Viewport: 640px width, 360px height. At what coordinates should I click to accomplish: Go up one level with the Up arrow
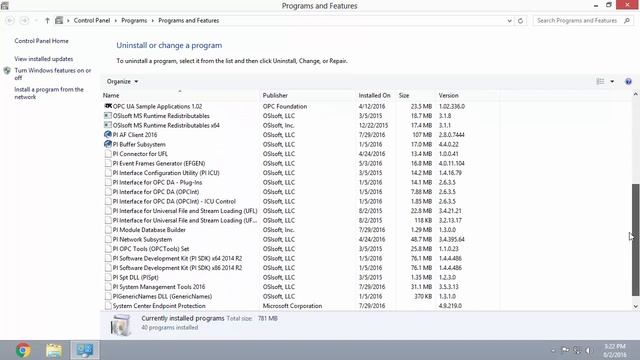(x=47, y=20)
